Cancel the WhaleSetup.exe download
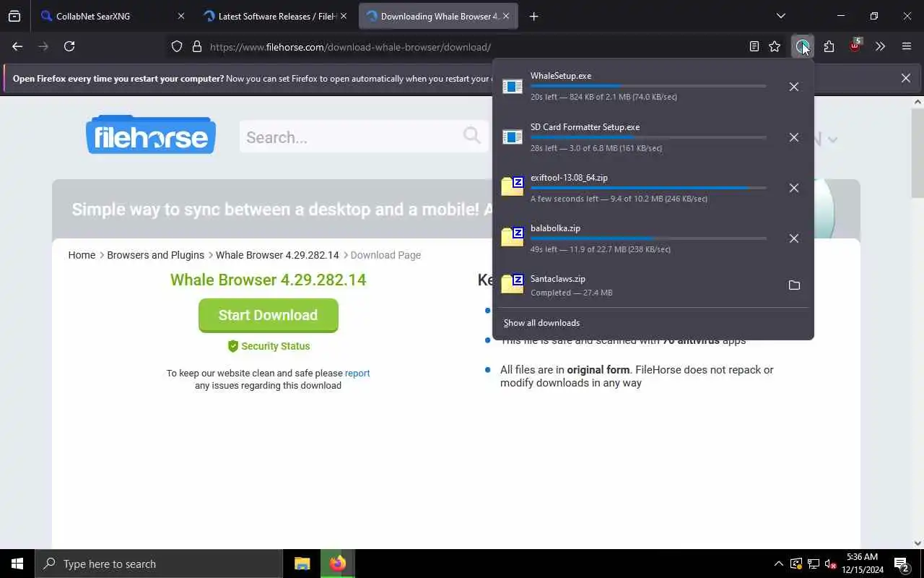This screenshot has width=924, height=578. coord(793,87)
